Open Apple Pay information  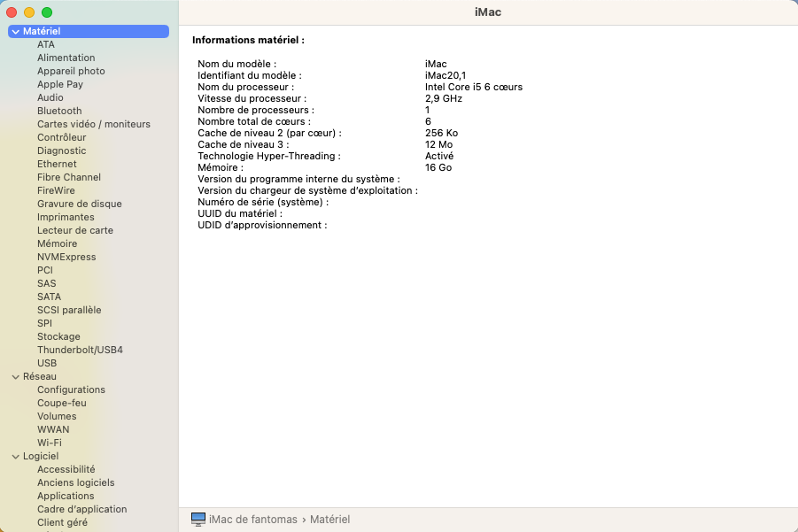pyautogui.click(x=60, y=84)
